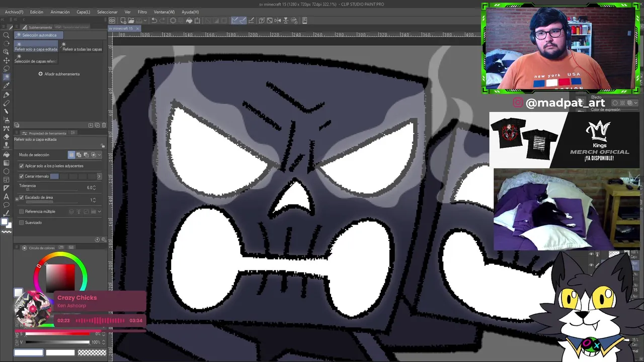The height and width of the screenshot is (362, 644).
Task: Select New selection mode in Modo de selección
Action: point(71,155)
